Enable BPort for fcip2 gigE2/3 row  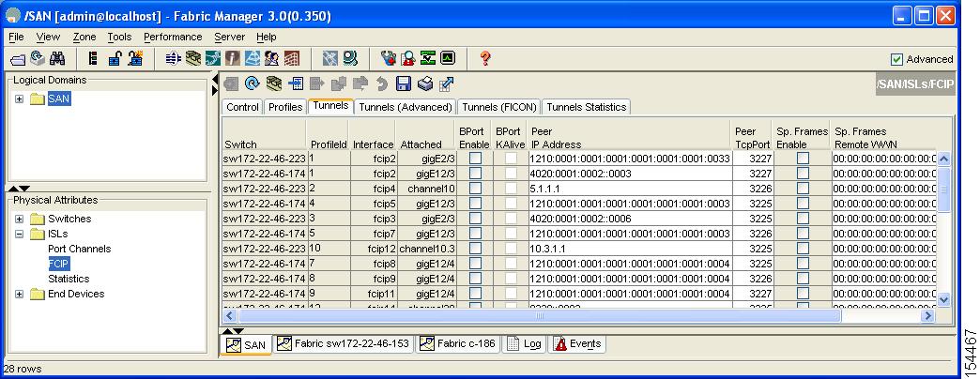475,159
